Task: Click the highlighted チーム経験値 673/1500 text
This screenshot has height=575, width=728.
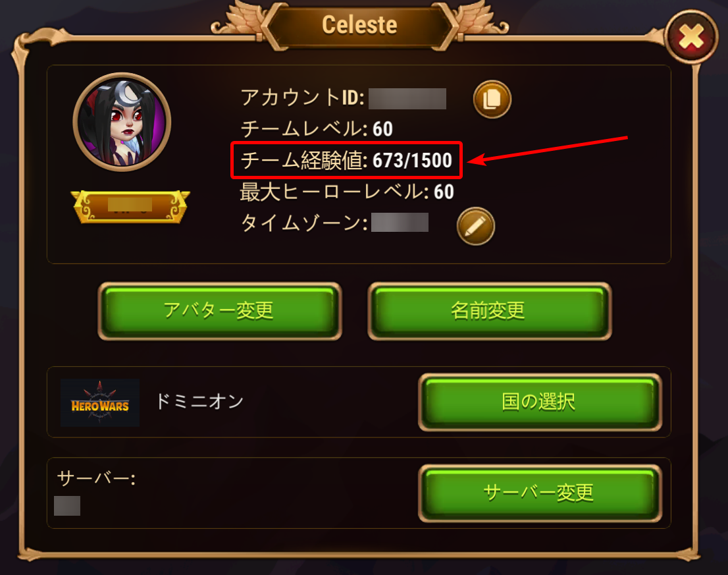Action: coord(346,160)
